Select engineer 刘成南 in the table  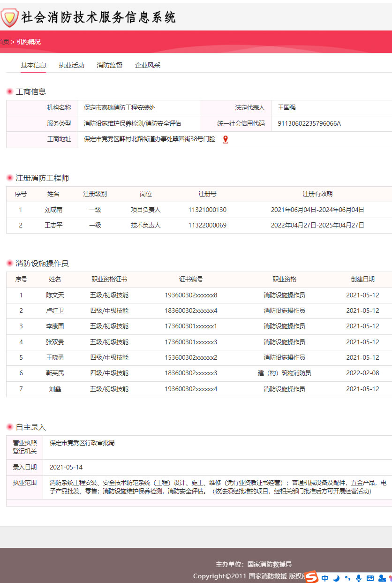(x=53, y=210)
